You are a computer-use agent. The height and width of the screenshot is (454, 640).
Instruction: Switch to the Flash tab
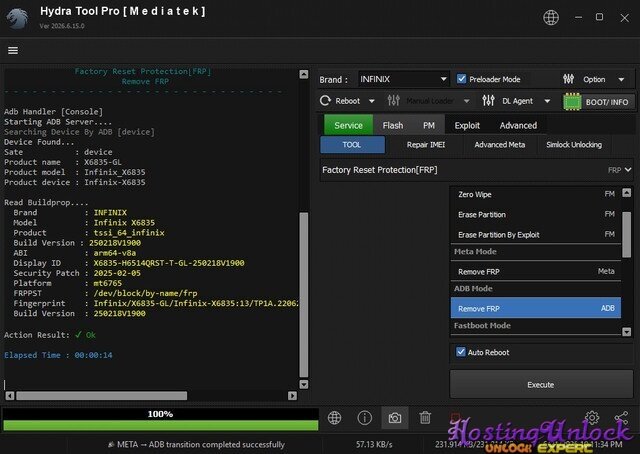[x=393, y=125]
